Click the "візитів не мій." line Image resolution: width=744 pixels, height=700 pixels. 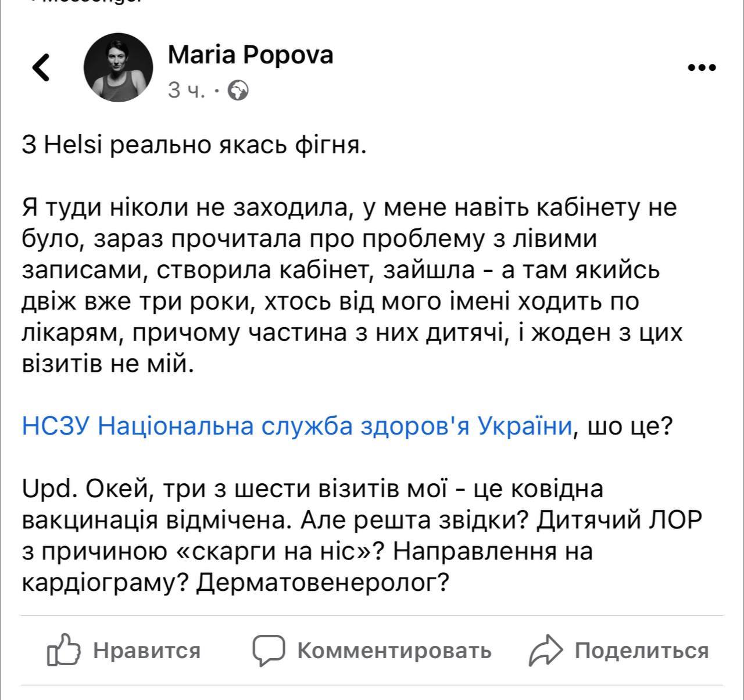point(107,364)
